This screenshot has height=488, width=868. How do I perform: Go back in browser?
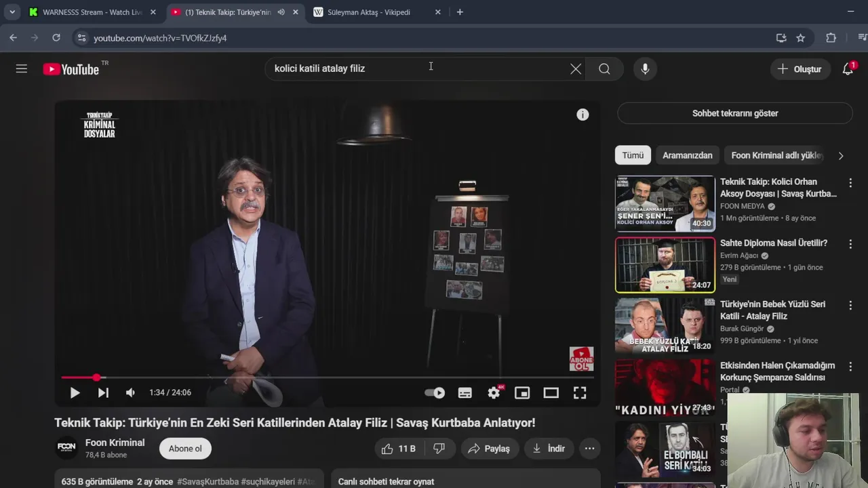click(13, 38)
